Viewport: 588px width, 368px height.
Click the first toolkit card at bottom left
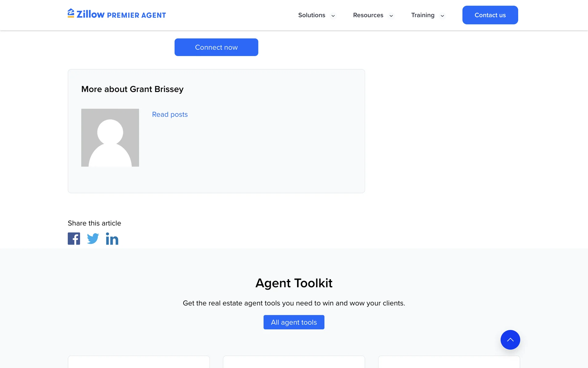pyautogui.click(x=139, y=362)
